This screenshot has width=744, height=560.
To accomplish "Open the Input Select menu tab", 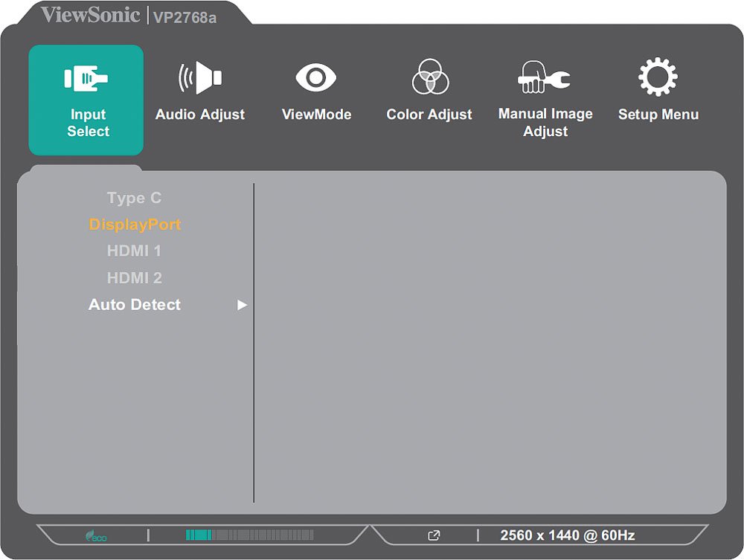I will point(86,100).
